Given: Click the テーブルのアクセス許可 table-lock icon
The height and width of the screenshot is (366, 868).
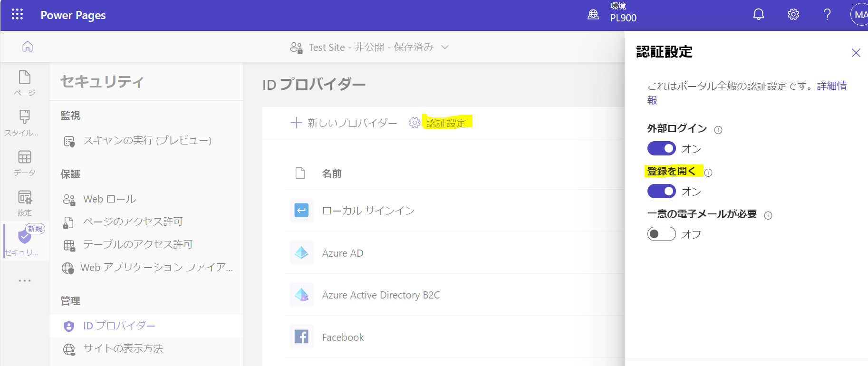Looking at the screenshot, I should coord(69,245).
